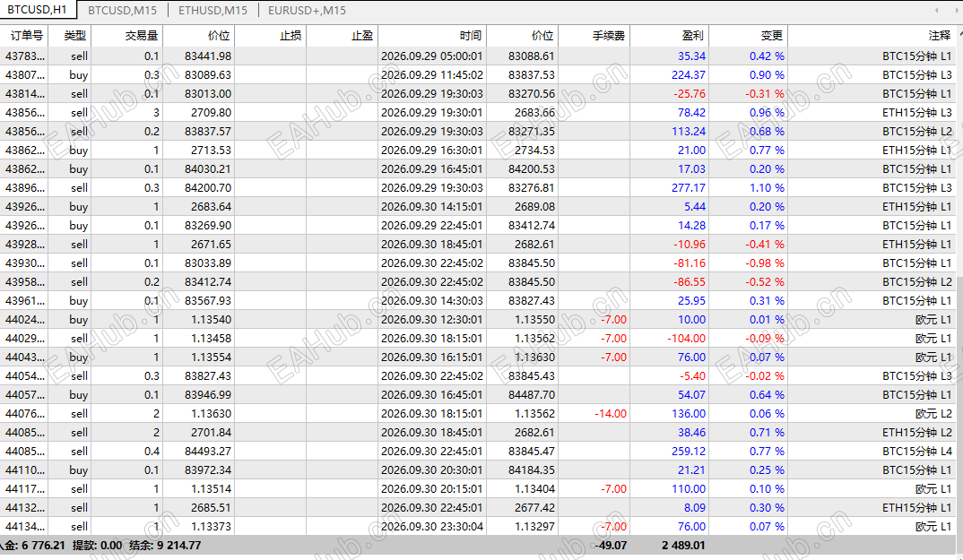Screen dimensions: 963x560
Task: Click the 止损 column header
Action: (271, 36)
